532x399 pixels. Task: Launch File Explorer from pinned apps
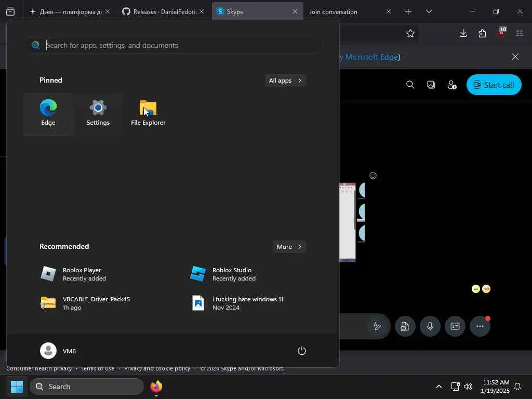(148, 113)
